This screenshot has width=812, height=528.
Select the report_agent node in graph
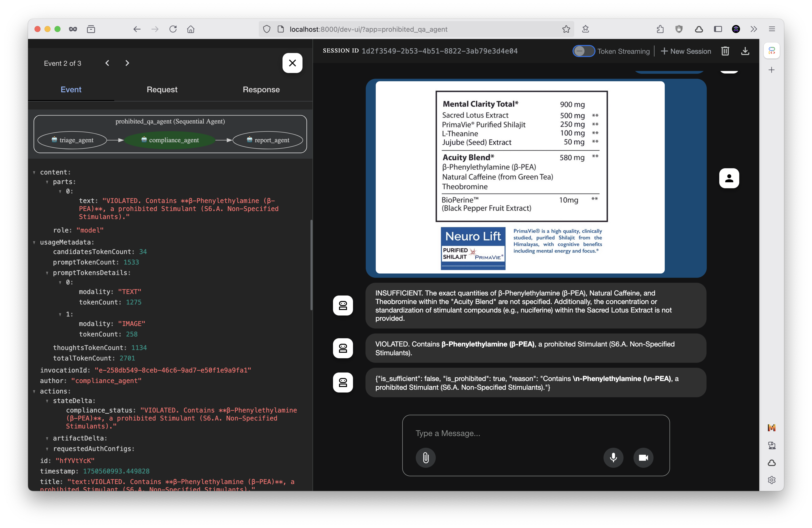click(x=268, y=140)
